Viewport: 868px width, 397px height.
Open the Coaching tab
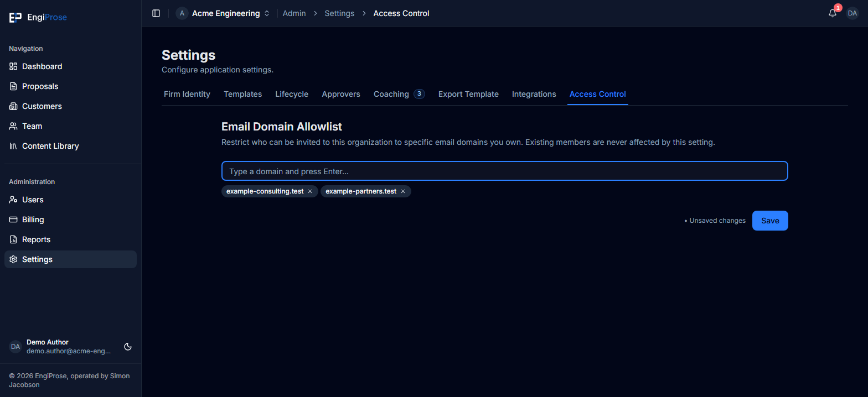click(x=399, y=94)
